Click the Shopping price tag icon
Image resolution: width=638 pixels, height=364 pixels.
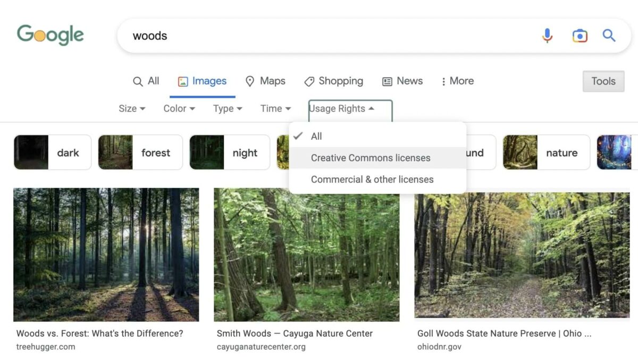(x=310, y=81)
